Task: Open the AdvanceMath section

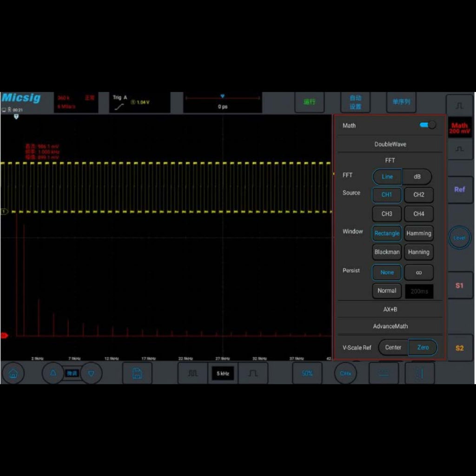Action: click(x=390, y=326)
